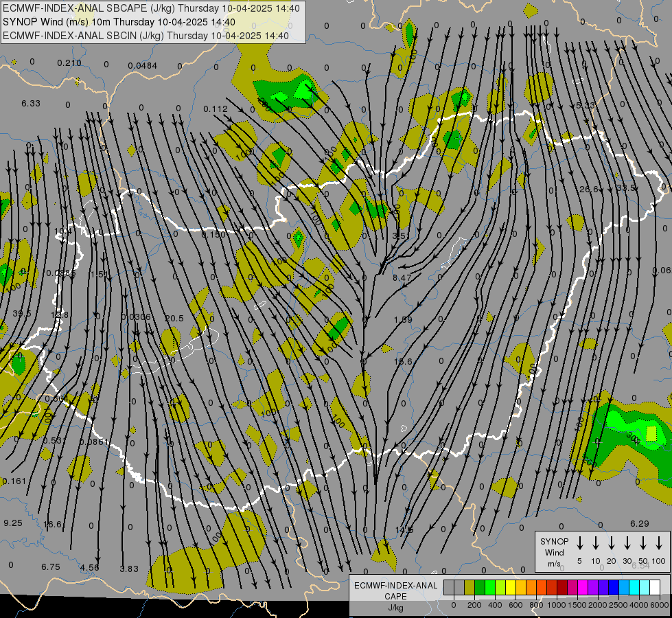Viewport: 672px width, 618px height.
Task: Click the 15.6 value on the map
Action: (x=403, y=362)
